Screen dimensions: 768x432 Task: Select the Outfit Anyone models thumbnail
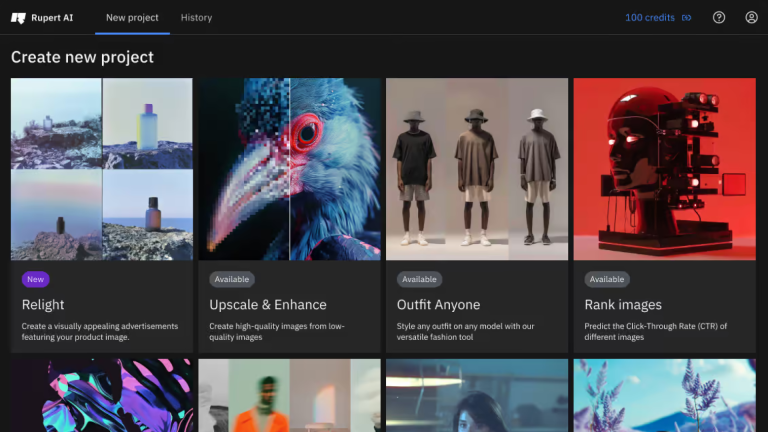(476, 169)
